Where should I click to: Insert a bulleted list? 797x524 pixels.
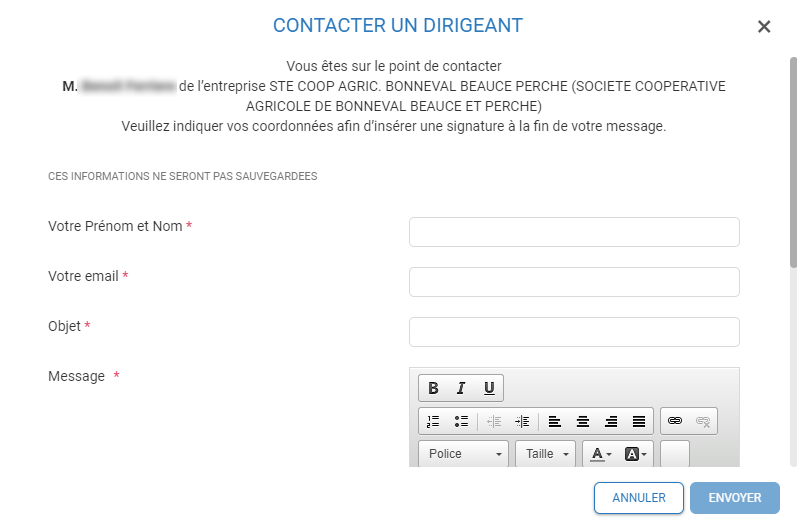tap(461, 421)
